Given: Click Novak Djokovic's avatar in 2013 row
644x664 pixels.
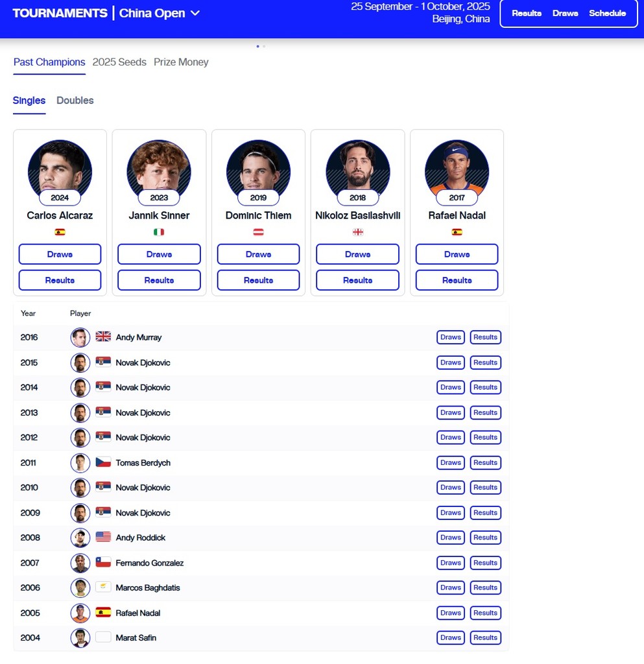Looking at the screenshot, I should coord(80,413).
